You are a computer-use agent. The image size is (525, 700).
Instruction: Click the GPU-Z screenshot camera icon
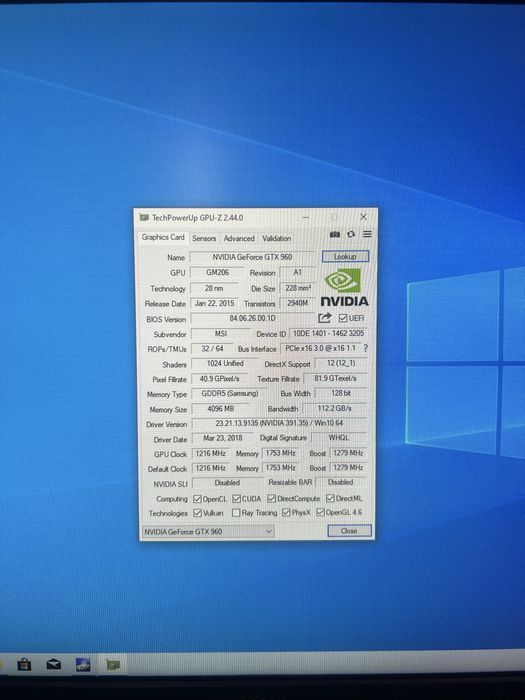click(x=334, y=234)
